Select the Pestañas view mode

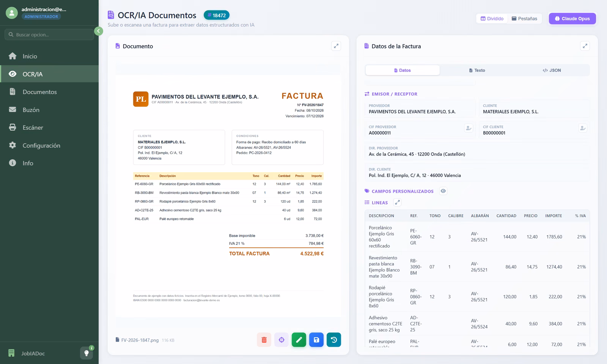tap(525, 19)
